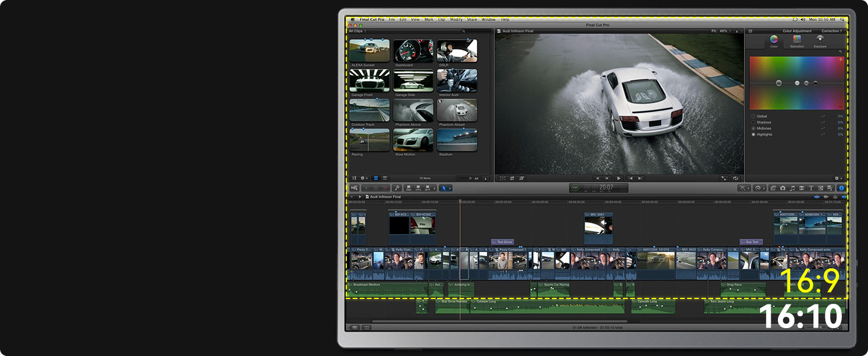The width and height of the screenshot is (868, 356).
Task: Go back from Color Adjustment panel
Action: pos(751,31)
